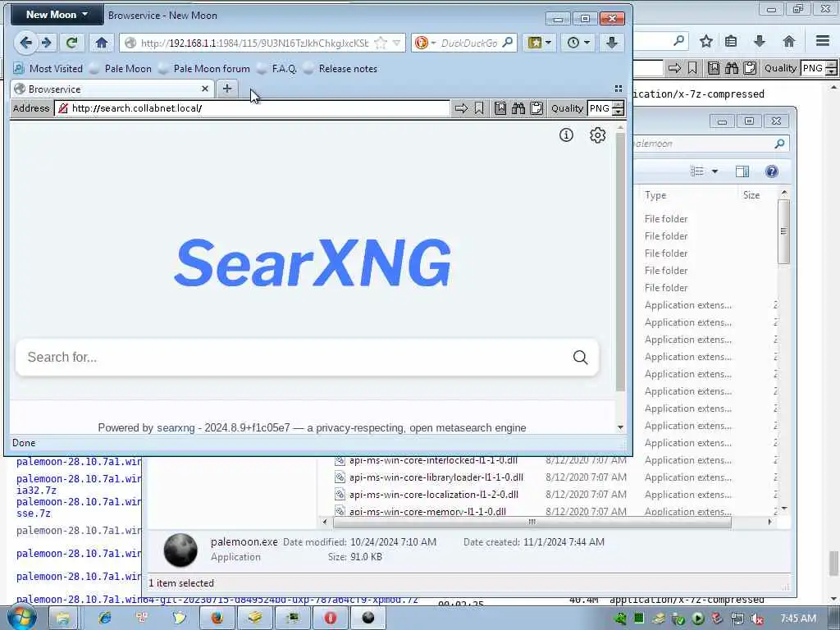Sort Explorer files by the Size column
This screenshot has height=630, width=840.
point(751,195)
